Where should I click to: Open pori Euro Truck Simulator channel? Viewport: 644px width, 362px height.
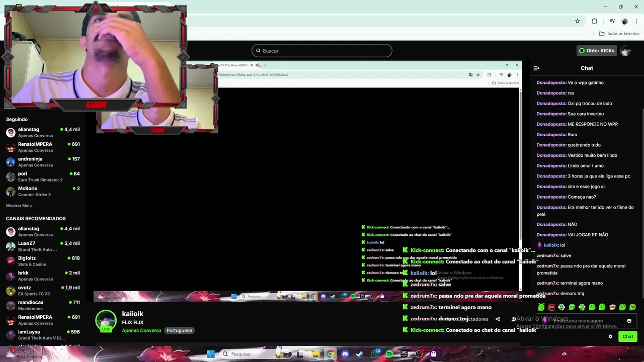(x=43, y=176)
